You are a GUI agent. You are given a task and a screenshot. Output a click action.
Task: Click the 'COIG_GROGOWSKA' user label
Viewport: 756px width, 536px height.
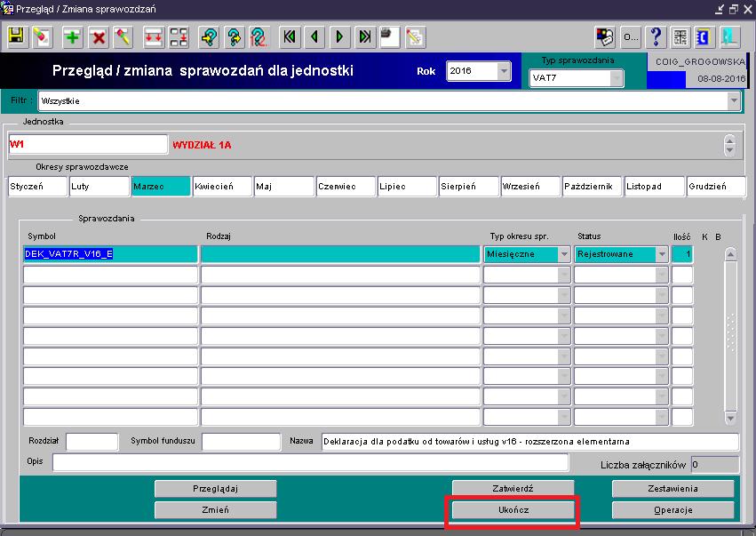point(700,61)
